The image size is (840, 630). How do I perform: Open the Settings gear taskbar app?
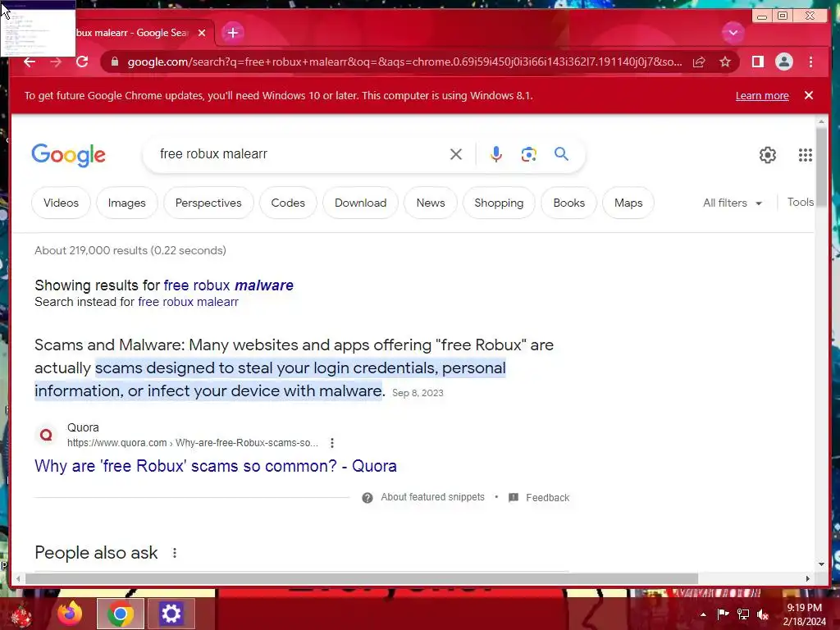click(171, 614)
